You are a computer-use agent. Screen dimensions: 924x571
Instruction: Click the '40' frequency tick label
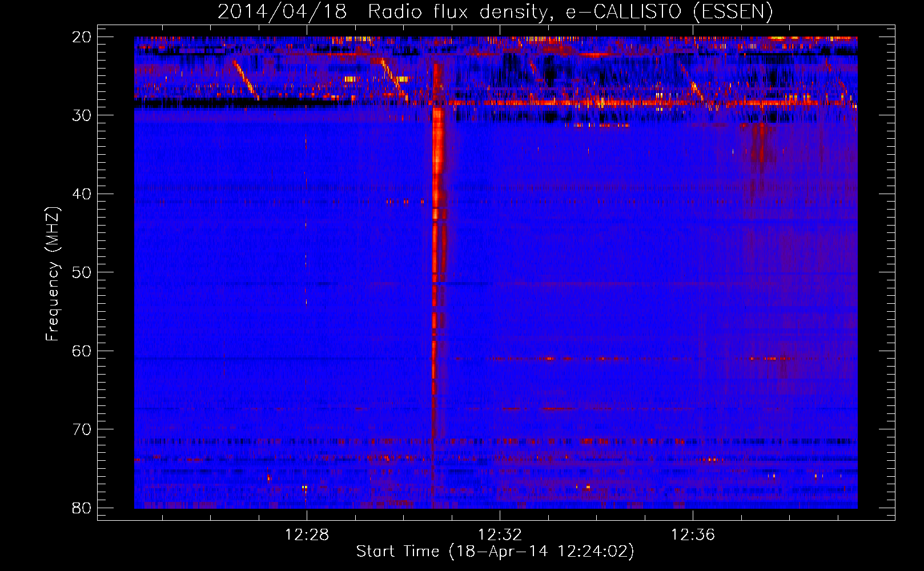pyautogui.click(x=82, y=194)
